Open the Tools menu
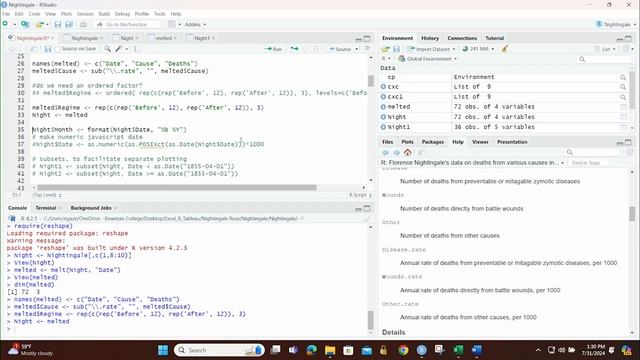This screenshot has height=360, width=640. pyautogui.click(x=160, y=14)
